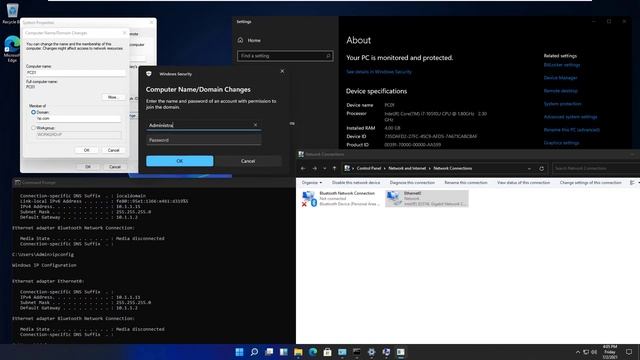Image resolution: width=640 pixels, height=360 pixels.
Task: Open Graphics settings link
Action: [x=561, y=143]
